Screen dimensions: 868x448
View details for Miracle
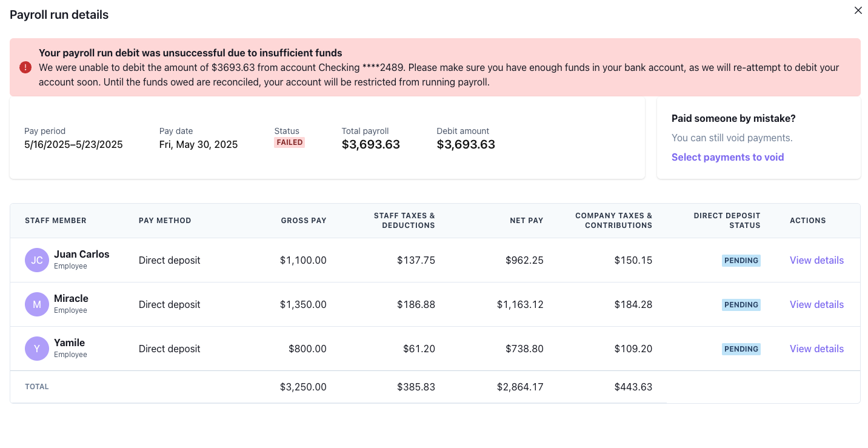(x=816, y=304)
